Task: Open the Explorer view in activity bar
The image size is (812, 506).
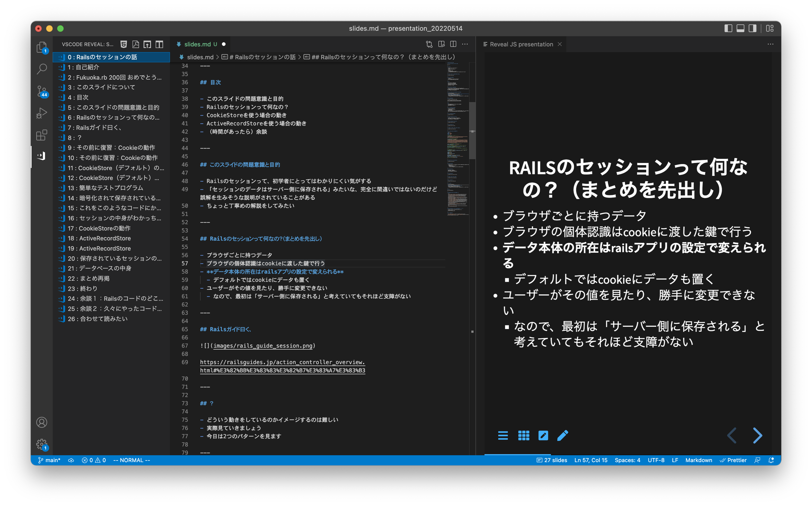Action: pos(41,47)
